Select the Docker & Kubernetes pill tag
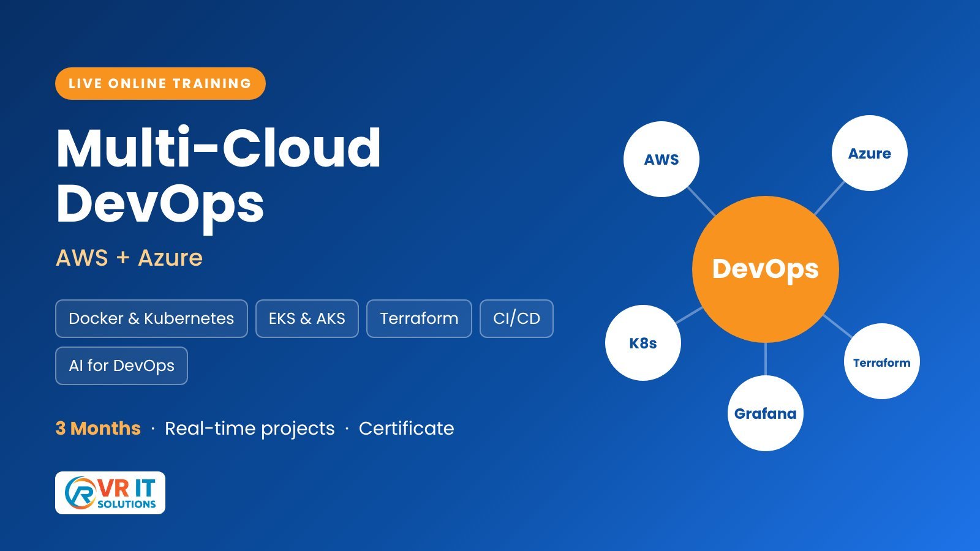980x551 pixels. [x=151, y=318]
